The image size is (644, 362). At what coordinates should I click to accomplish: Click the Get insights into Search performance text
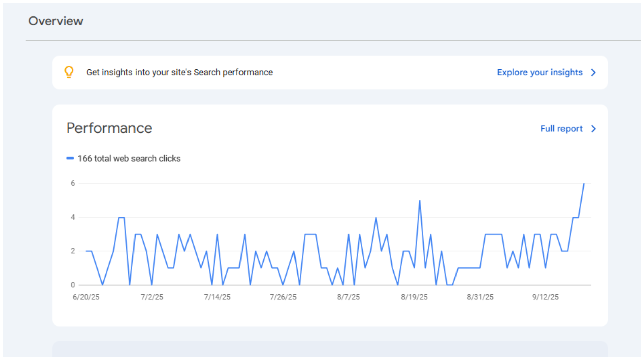[179, 72]
